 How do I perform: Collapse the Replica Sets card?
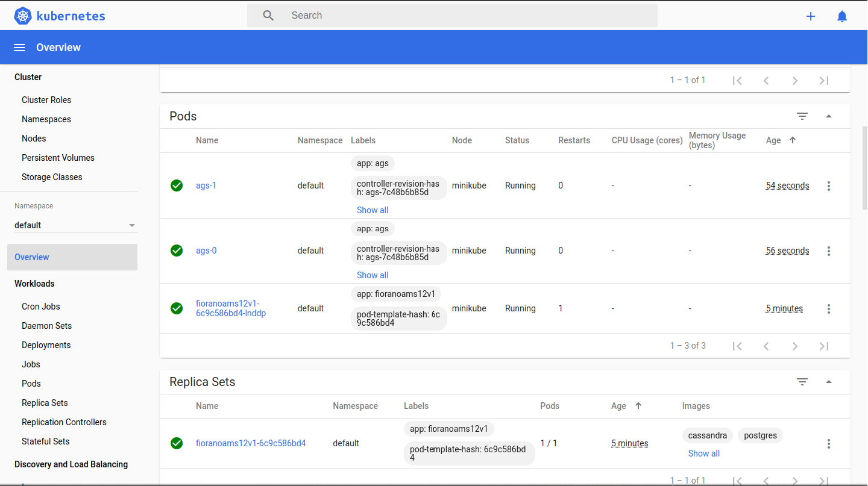pos(829,382)
